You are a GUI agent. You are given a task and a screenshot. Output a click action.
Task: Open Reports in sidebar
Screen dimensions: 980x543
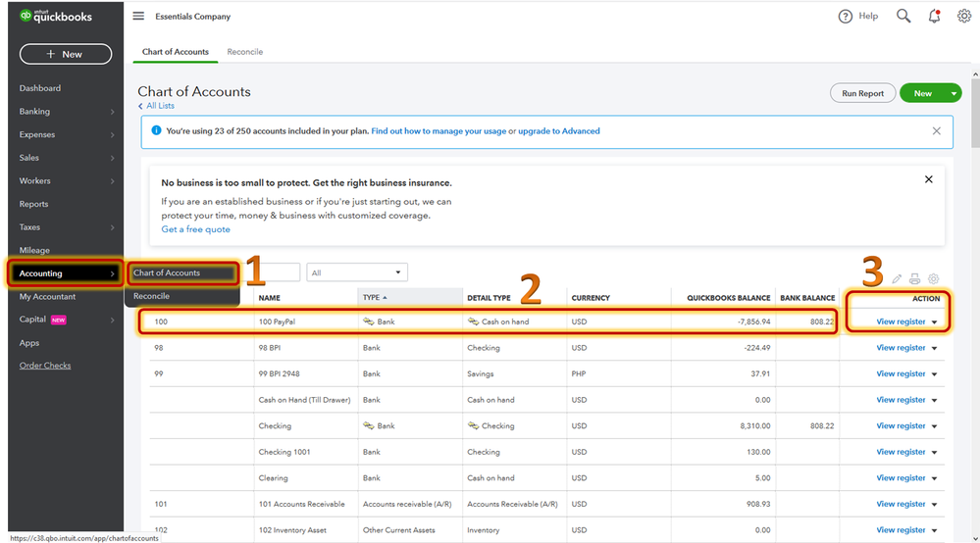tap(33, 204)
